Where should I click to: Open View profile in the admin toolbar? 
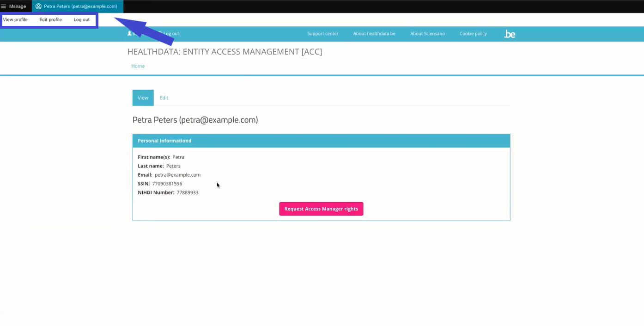(x=15, y=20)
